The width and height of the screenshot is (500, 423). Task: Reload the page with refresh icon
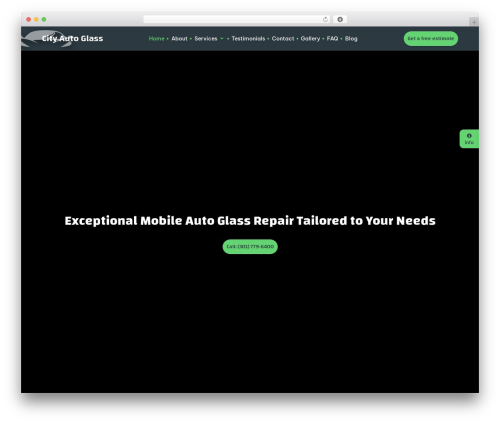pos(325,19)
